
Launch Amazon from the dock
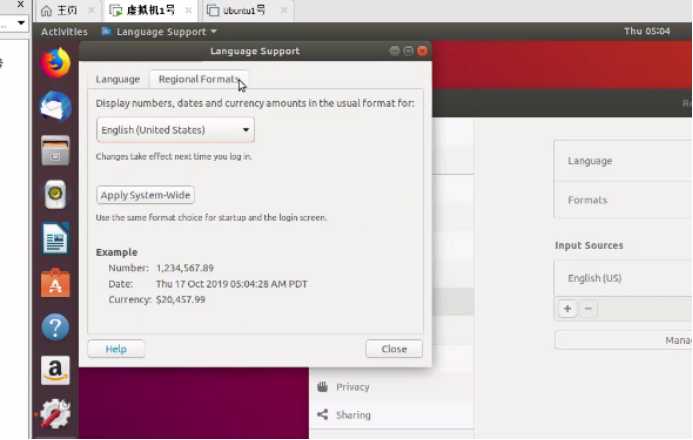[55, 370]
